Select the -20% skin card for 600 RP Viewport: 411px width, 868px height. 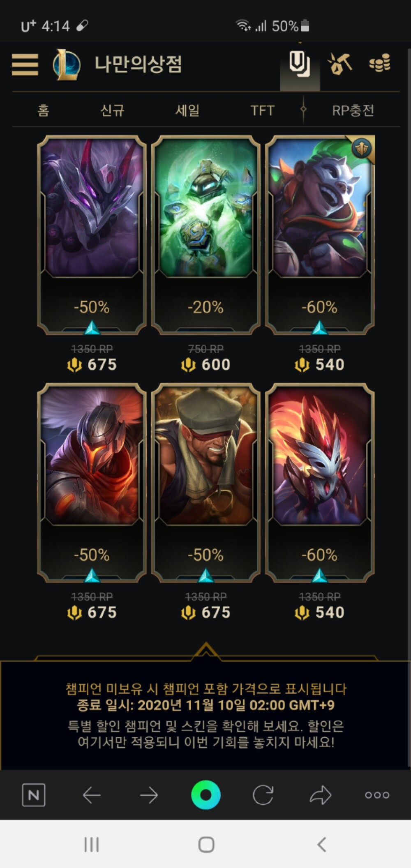point(206,235)
